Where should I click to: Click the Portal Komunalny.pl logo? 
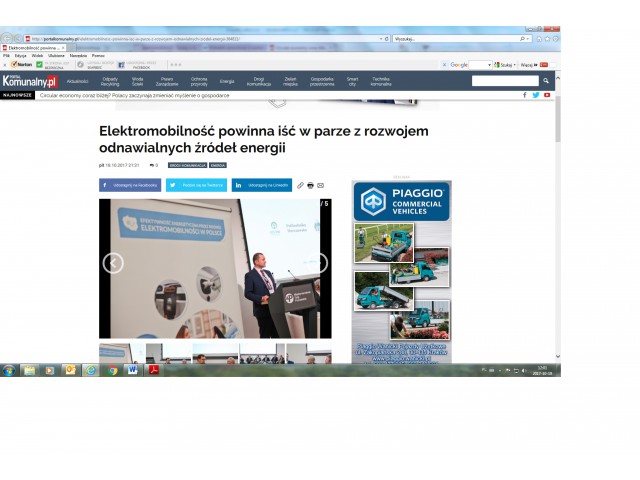click(x=31, y=81)
